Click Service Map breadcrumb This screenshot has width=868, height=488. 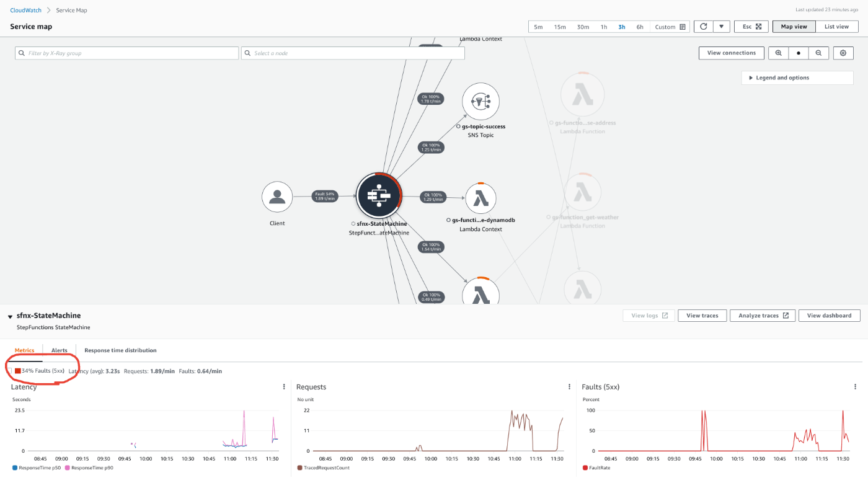71,10
